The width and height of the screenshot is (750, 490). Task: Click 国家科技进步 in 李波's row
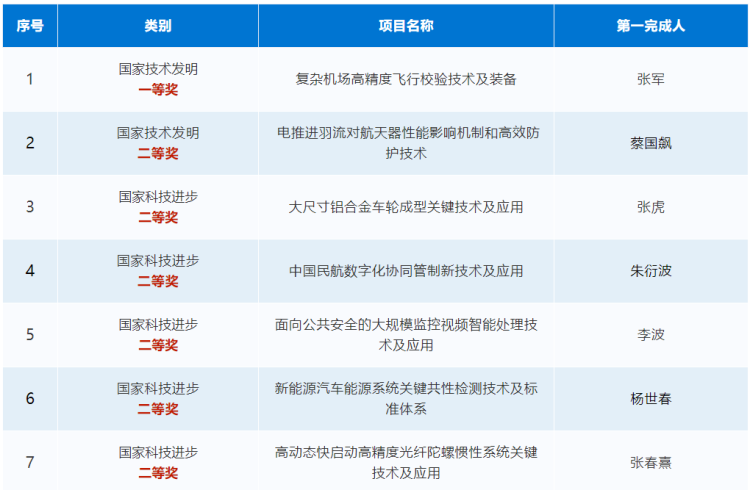[x=158, y=324]
